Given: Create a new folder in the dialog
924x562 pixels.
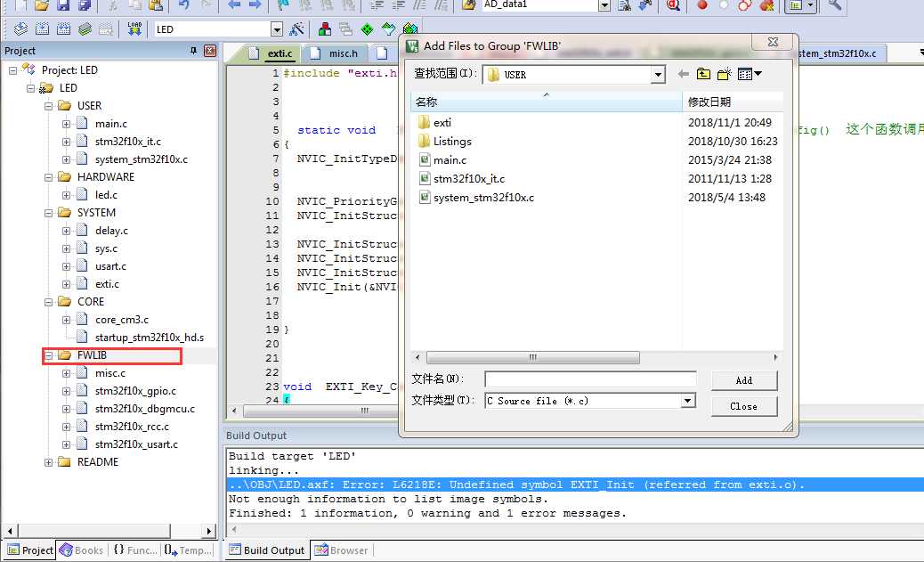Looking at the screenshot, I should (725, 74).
